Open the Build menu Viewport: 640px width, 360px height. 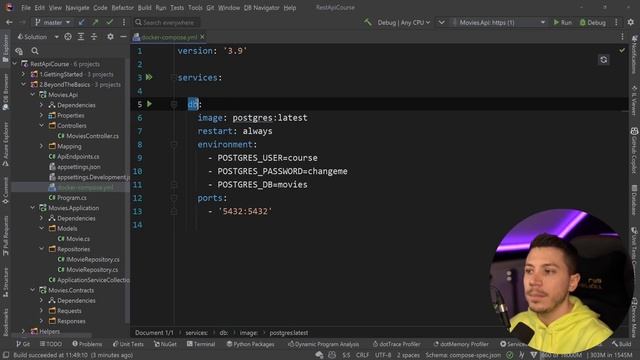(144, 8)
